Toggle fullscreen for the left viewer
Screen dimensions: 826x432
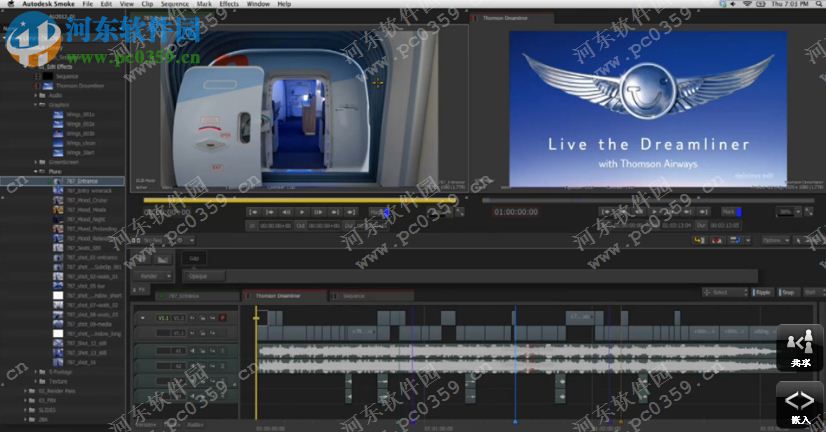(460, 212)
